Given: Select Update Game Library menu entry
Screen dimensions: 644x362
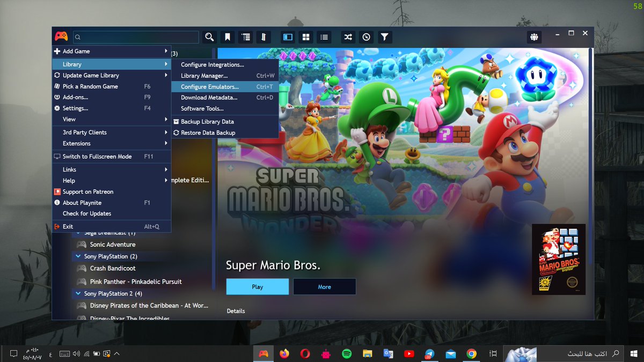Looking at the screenshot, I should pyautogui.click(x=112, y=76).
